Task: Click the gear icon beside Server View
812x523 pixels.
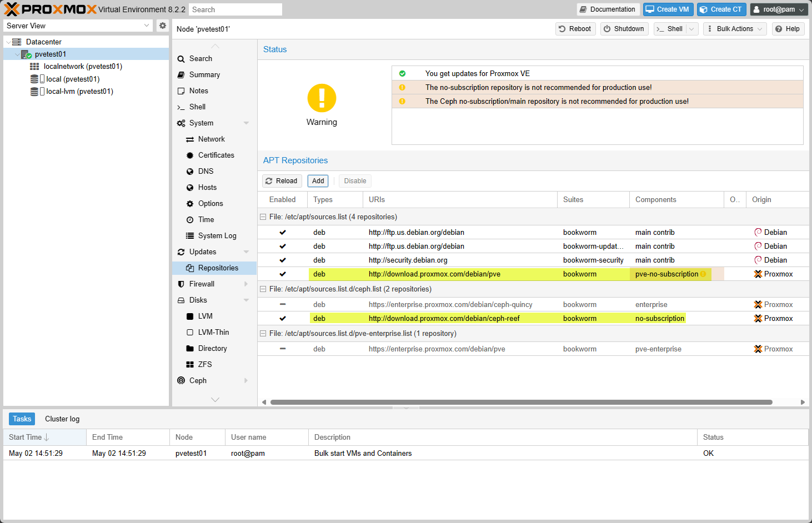Action: (x=162, y=26)
